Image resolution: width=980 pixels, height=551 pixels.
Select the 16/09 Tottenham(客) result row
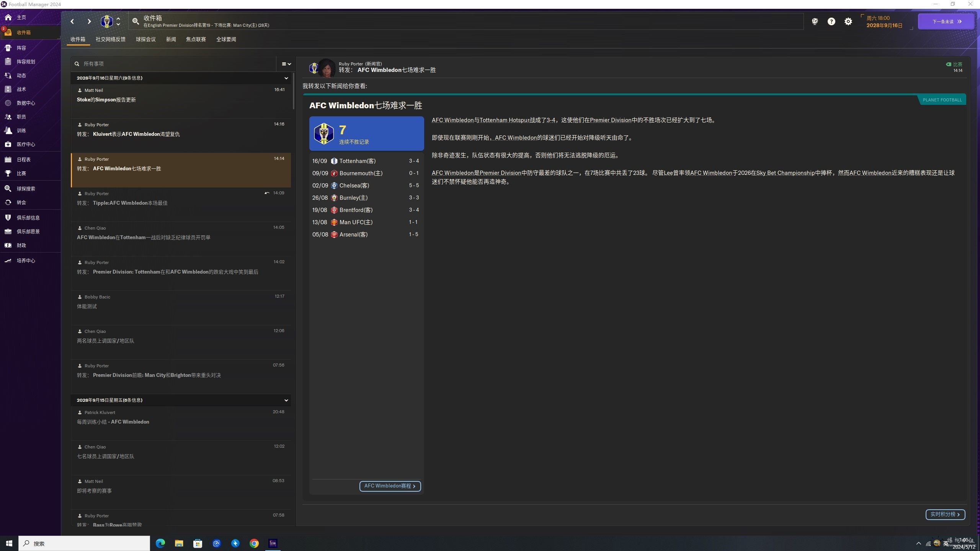pyautogui.click(x=366, y=161)
